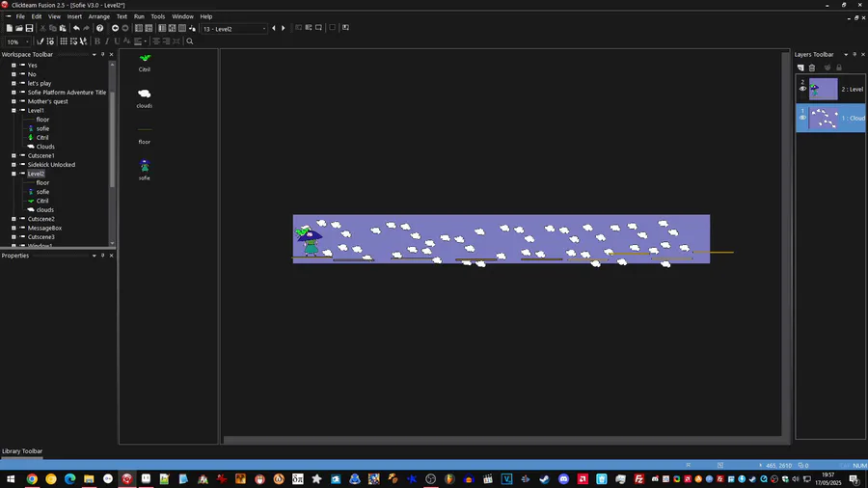Save the project with the disk icon
This screenshot has width=868, height=488.
(x=29, y=28)
